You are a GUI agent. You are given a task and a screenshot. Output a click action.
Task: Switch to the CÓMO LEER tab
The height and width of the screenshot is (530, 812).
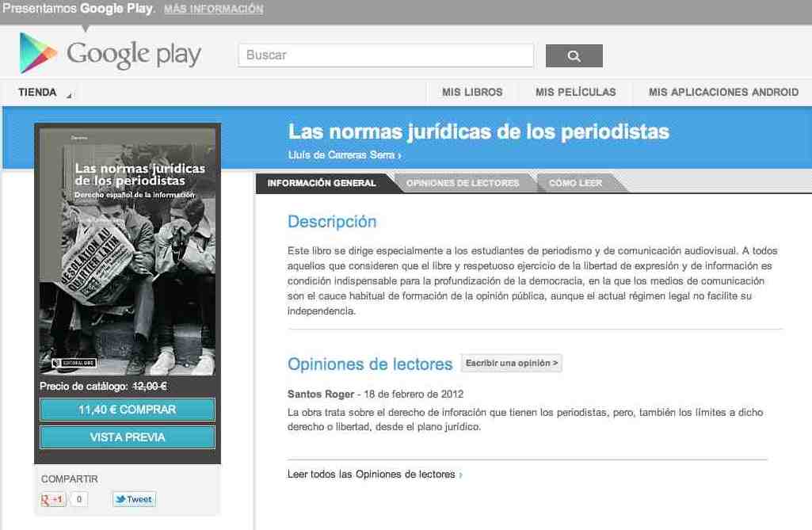pos(575,183)
